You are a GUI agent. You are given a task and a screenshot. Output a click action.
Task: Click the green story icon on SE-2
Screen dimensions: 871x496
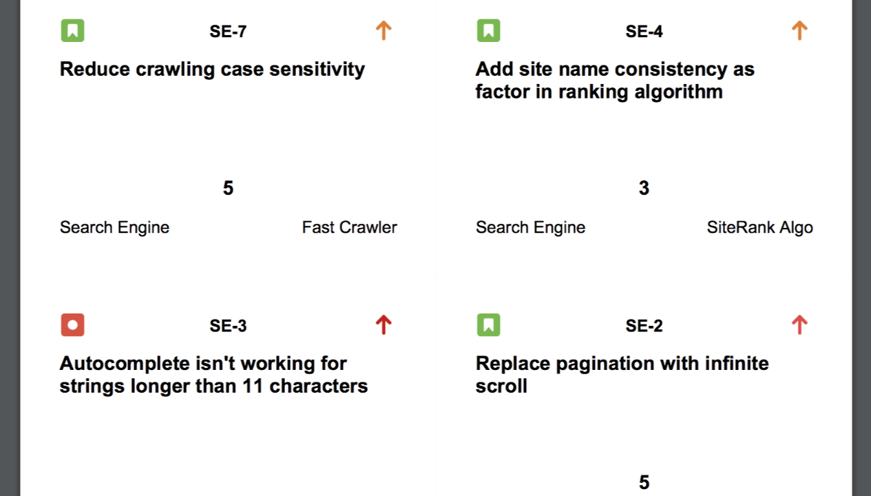point(488,325)
